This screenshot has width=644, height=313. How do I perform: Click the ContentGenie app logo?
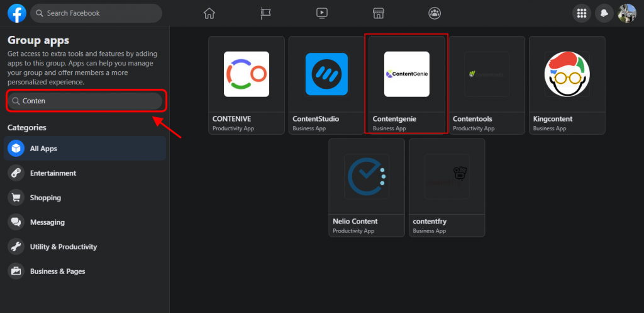click(407, 74)
